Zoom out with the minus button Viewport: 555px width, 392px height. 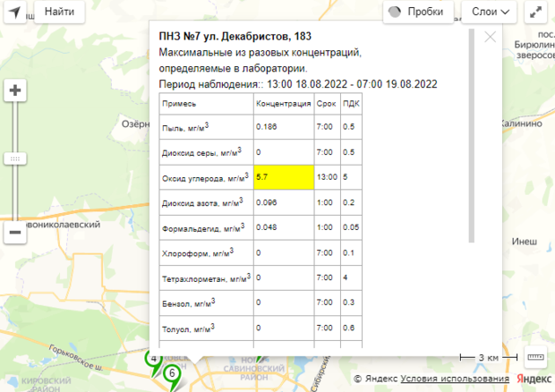[15, 233]
